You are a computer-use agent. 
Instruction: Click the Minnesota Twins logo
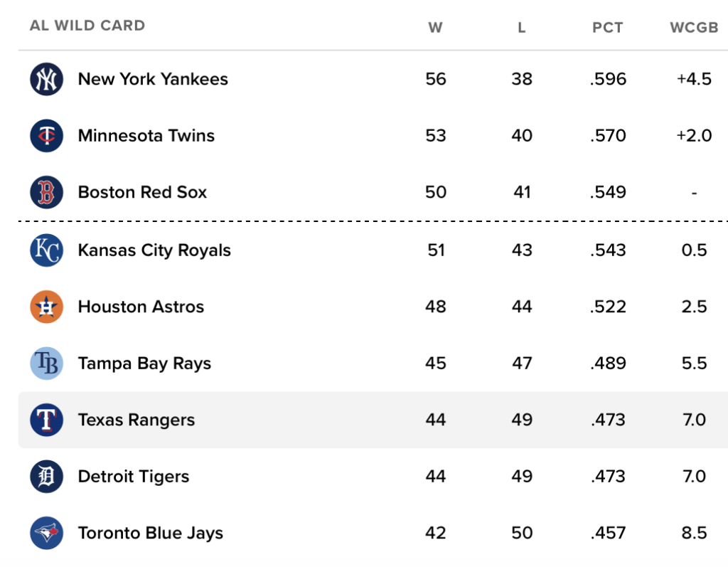click(47, 136)
